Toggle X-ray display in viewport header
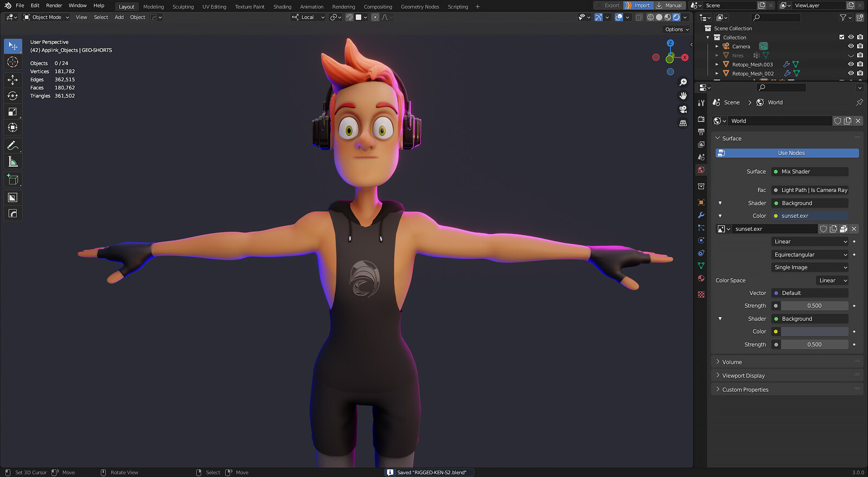868x477 pixels. coord(639,17)
